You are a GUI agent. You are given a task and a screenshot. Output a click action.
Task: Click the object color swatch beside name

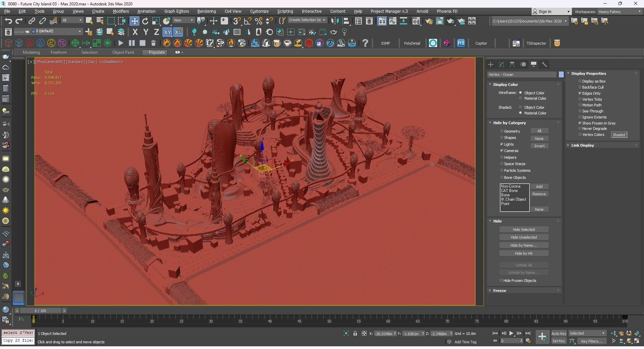pyautogui.click(x=561, y=74)
